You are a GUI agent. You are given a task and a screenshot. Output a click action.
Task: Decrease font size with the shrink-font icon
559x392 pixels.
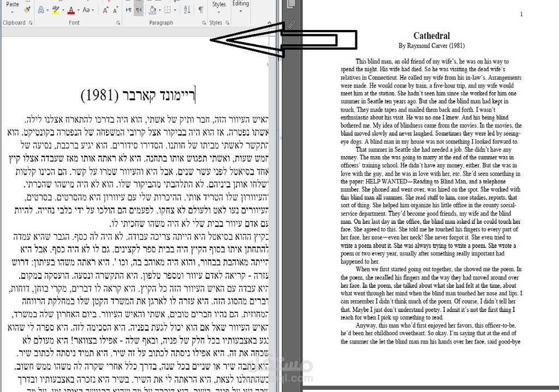[x=115, y=10]
